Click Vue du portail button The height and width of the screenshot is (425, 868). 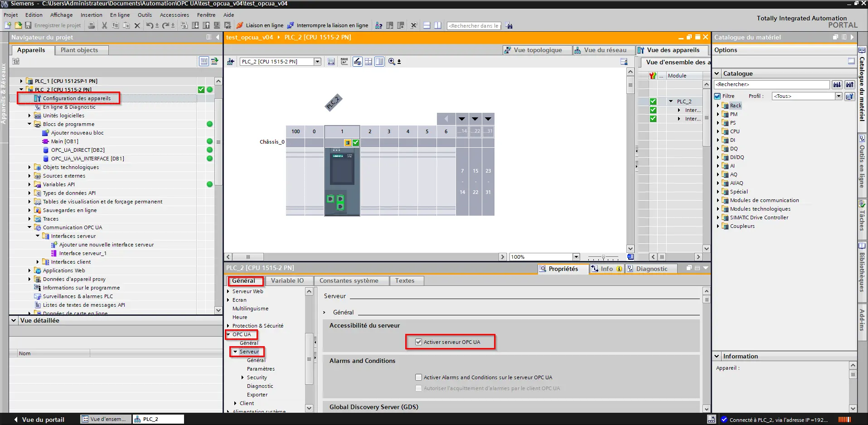tap(39, 420)
